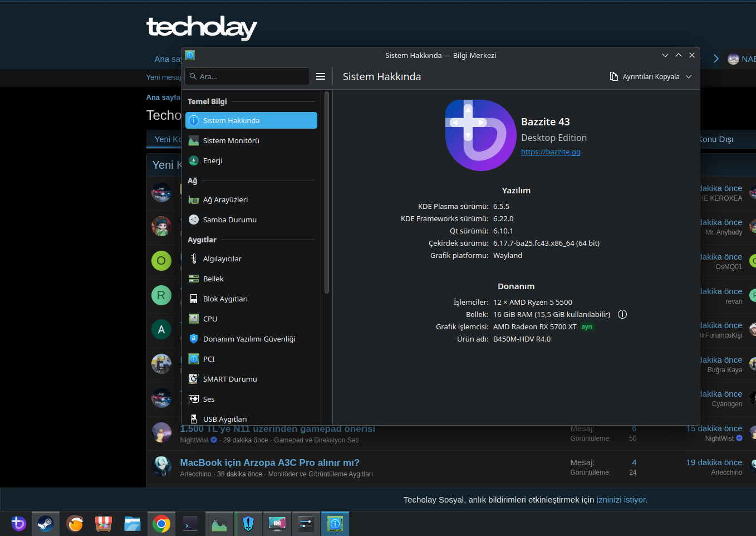
Task: Open System Settings from the taskbar
Action: pos(306,524)
